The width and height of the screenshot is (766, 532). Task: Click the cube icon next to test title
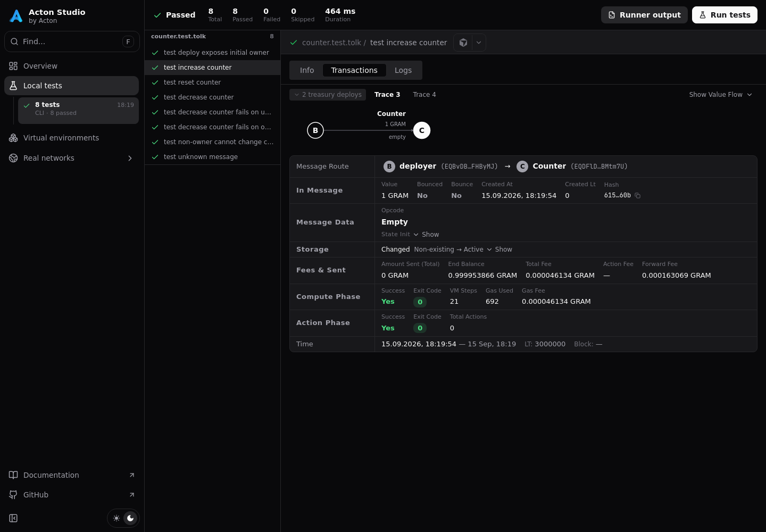pos(463,43)
